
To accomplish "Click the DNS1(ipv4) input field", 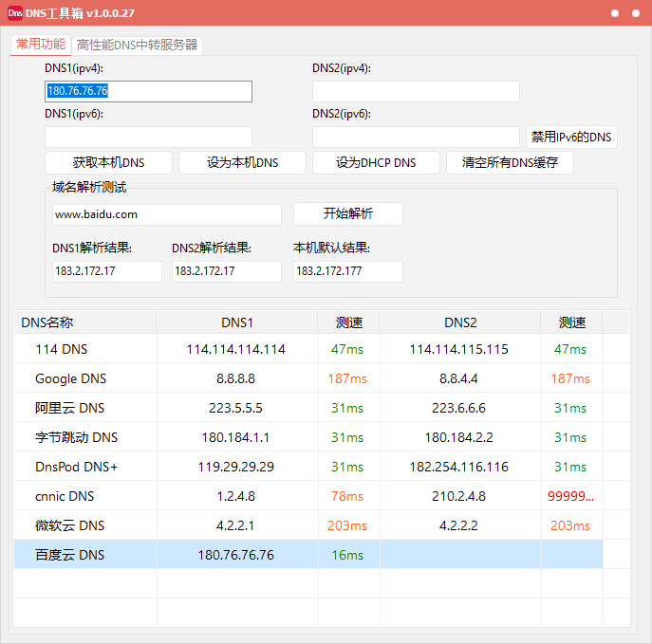I will pyautogui.click(x=148, y=91).
